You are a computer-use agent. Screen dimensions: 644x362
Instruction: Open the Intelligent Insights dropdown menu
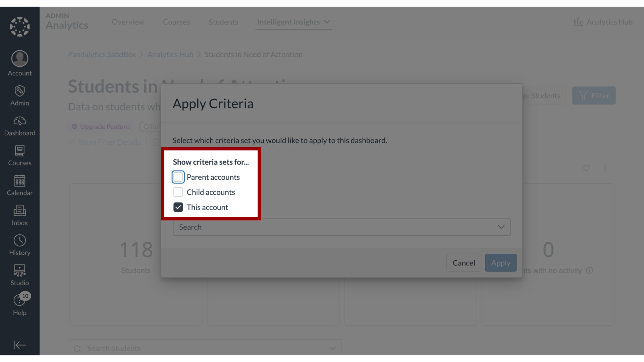tap(294, 22)
